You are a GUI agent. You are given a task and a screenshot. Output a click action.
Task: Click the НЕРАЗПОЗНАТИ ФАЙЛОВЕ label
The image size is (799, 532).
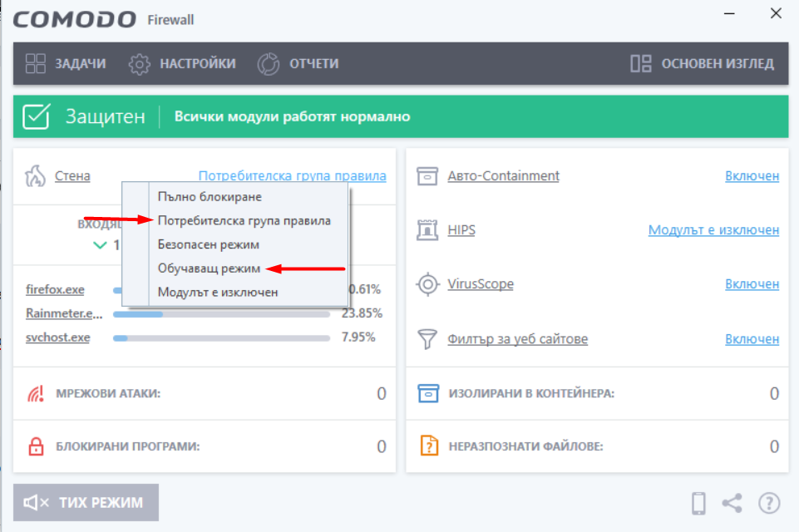point(525,446)
